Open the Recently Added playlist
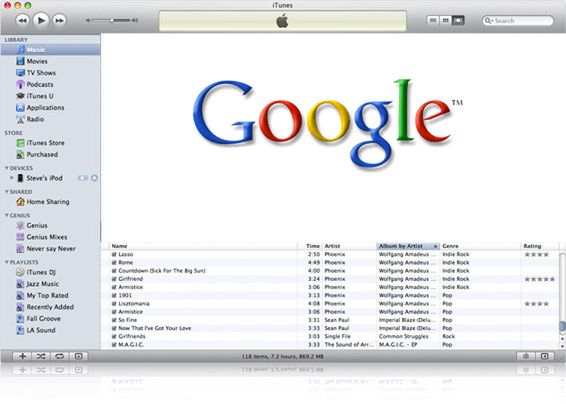The width and height of the screenshot is (566, 404). (x=51, y=307)
